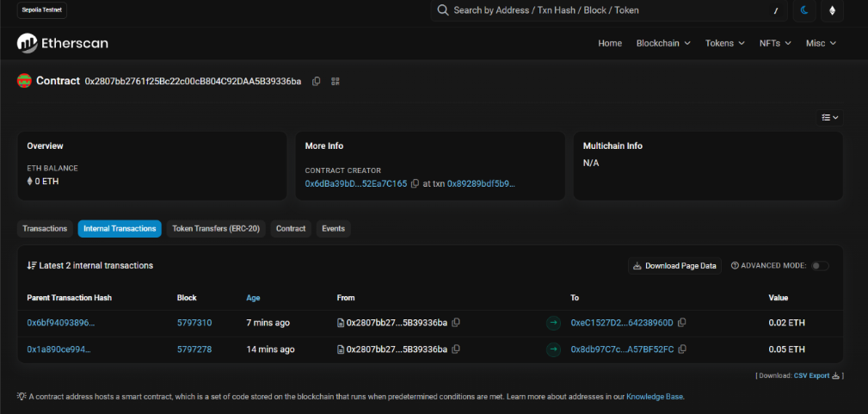Switch to the Transactions tab

click(x=45, y=228)
